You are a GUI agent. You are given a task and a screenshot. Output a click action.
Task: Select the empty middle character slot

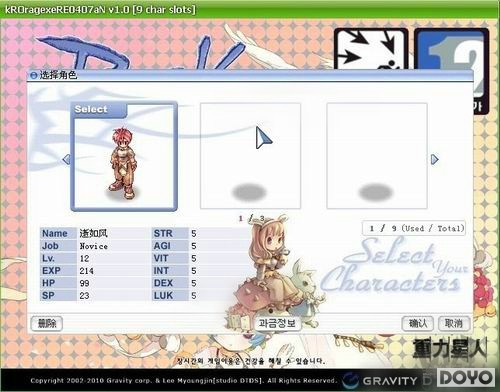pyautogui.click(x=250, y=156)
